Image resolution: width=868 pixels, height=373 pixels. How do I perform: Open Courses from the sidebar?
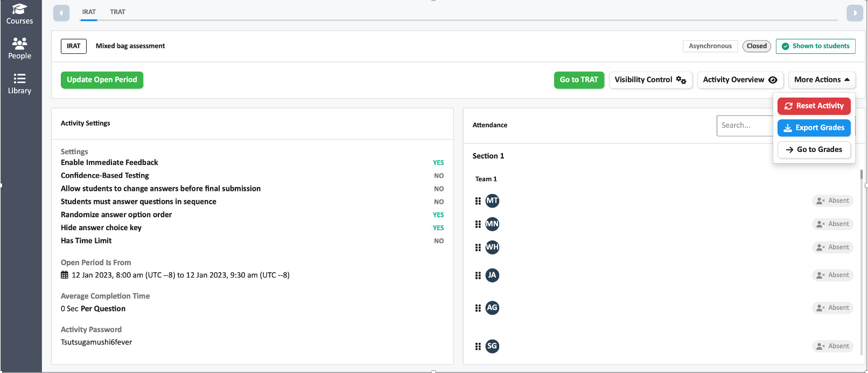click(20, 14)
